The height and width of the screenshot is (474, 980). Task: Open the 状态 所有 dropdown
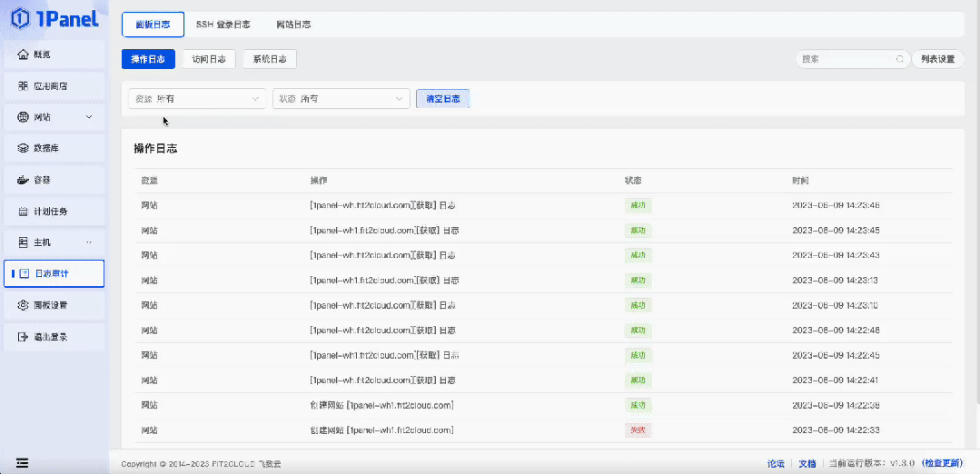(342, 99)
